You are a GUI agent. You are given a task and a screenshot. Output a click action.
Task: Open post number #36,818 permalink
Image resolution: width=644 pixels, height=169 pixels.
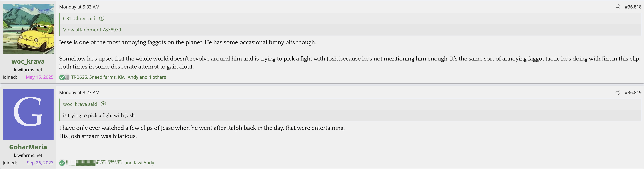point(633,7)
